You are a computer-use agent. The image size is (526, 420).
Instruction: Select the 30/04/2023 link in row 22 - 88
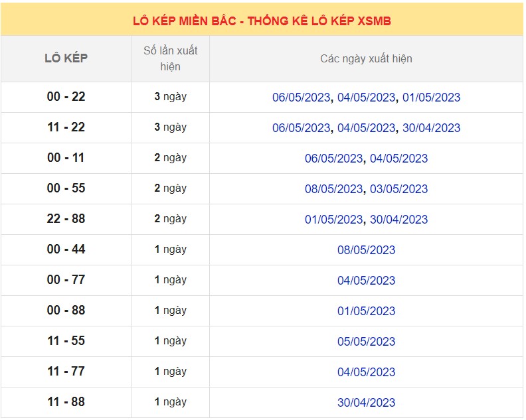tap(398, 220)
